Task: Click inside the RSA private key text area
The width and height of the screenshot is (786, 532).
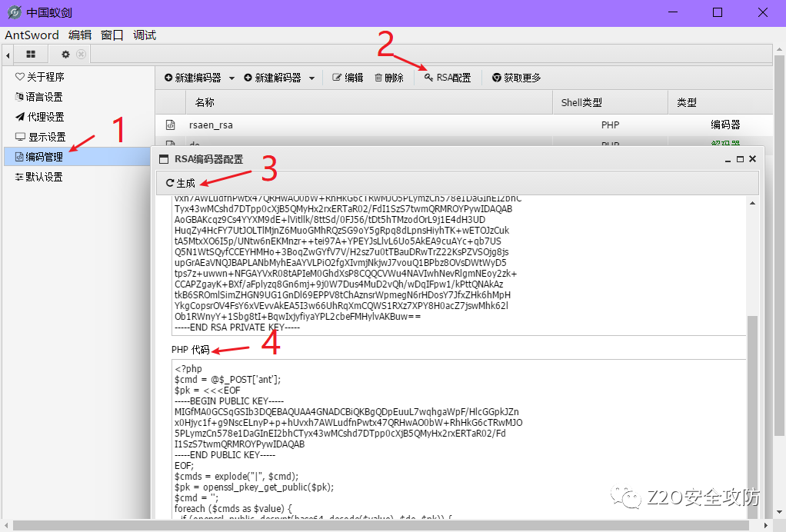Action: pos(458,265)
